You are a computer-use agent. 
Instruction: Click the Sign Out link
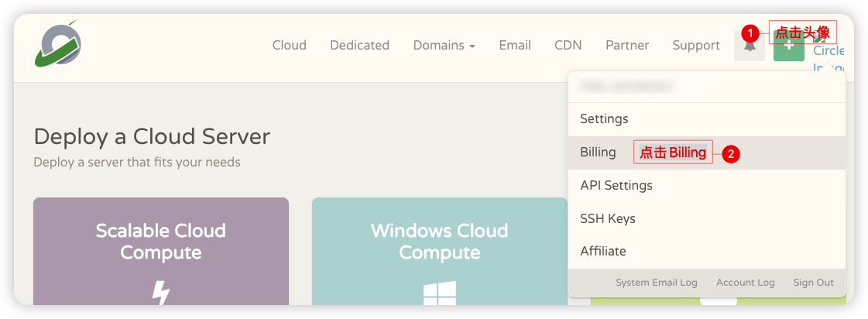[x=813, y=283]
